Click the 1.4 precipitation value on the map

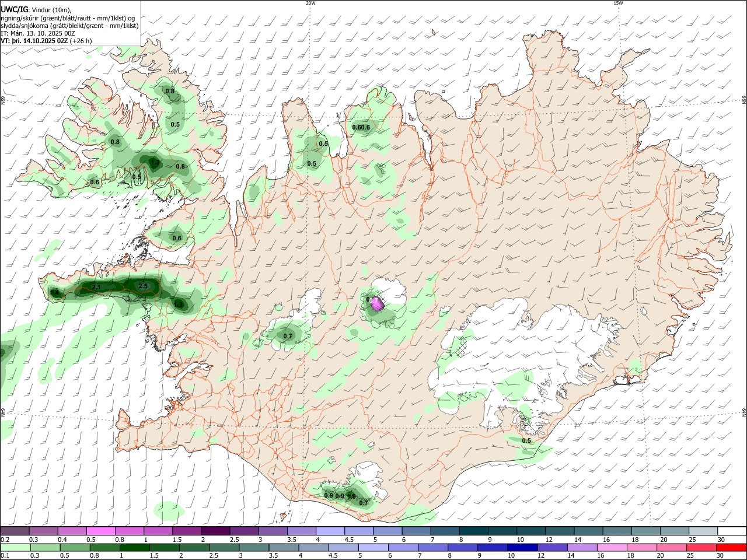[x=55, y=292]
